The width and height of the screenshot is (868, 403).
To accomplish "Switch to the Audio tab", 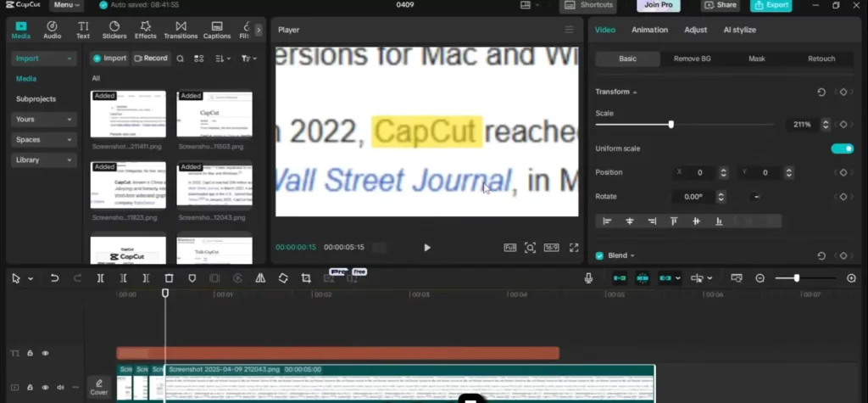I will pyautogui.click(x=52, y=30).
